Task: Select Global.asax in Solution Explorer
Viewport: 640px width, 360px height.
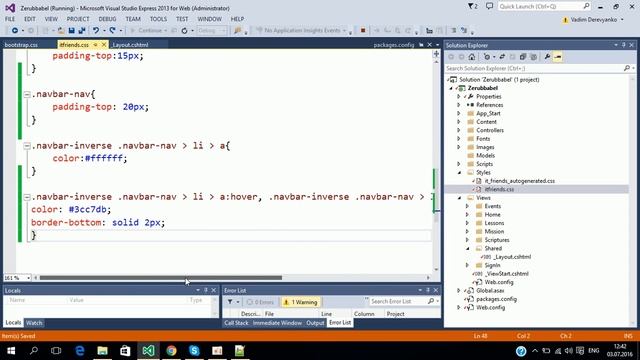Action: coord(490,291)
